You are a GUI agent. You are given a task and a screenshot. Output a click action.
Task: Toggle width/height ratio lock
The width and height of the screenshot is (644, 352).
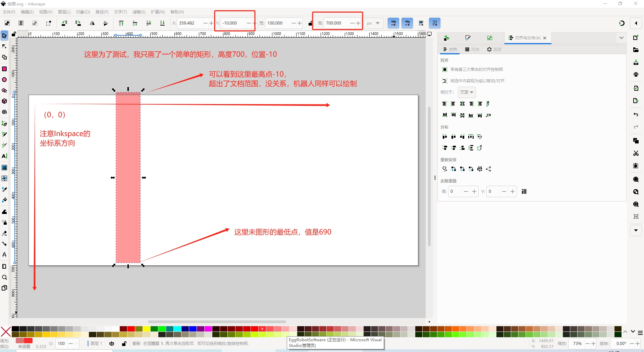pyautogui.click(x=310, y=24)
